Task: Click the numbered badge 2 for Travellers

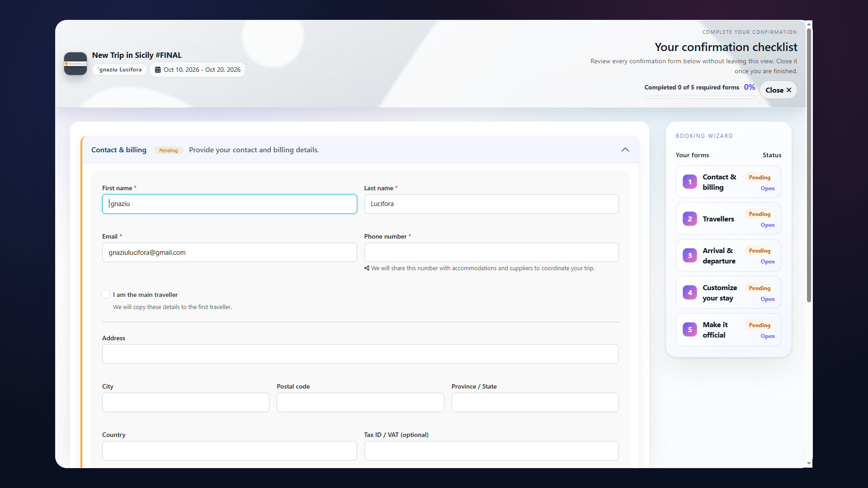Action: tap(690, 219)
